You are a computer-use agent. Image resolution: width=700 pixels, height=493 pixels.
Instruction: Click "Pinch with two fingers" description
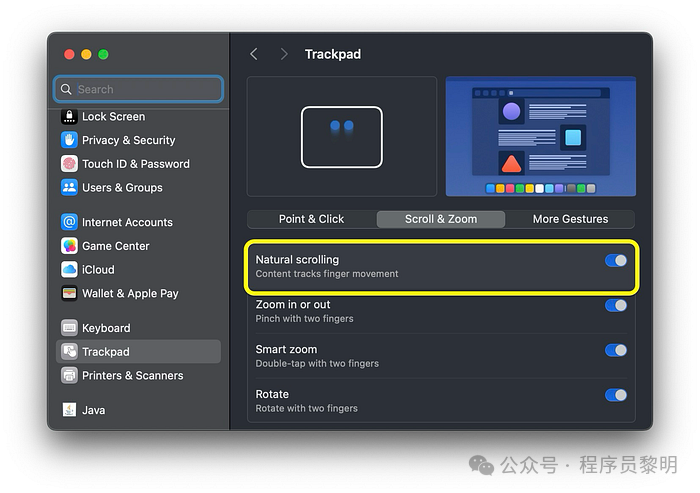click(x=304, y=319)
